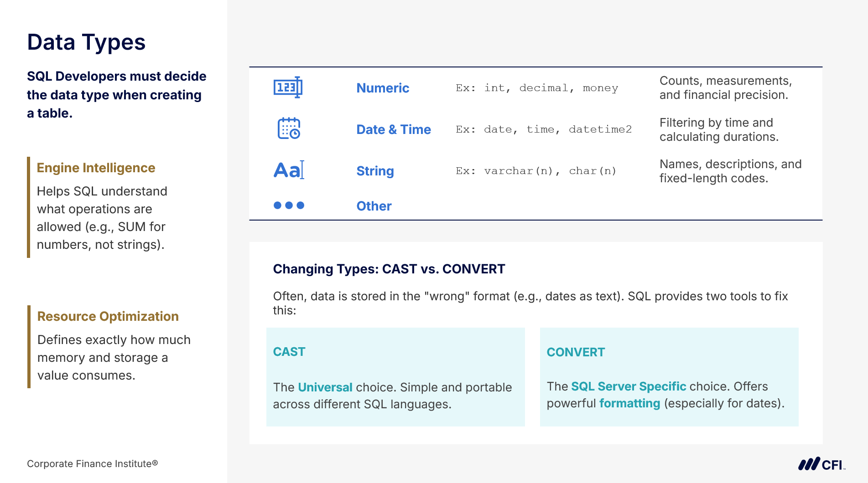Click the SQL Server Specific highlighted text

pos(629,386)
